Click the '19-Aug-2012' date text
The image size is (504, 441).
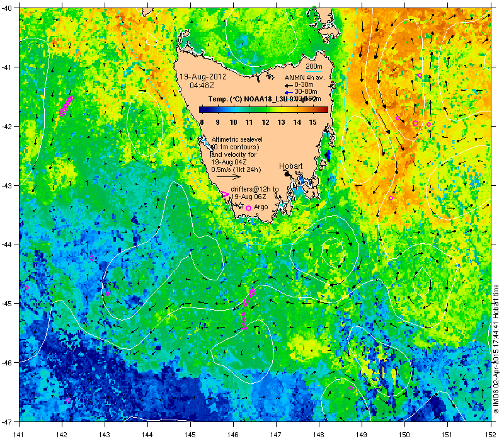(203, 77)
